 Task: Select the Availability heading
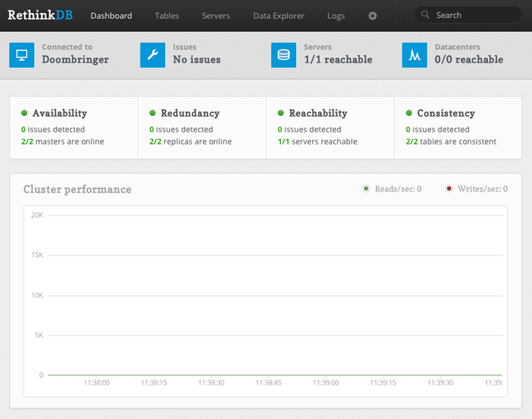(x=60, y=113)
